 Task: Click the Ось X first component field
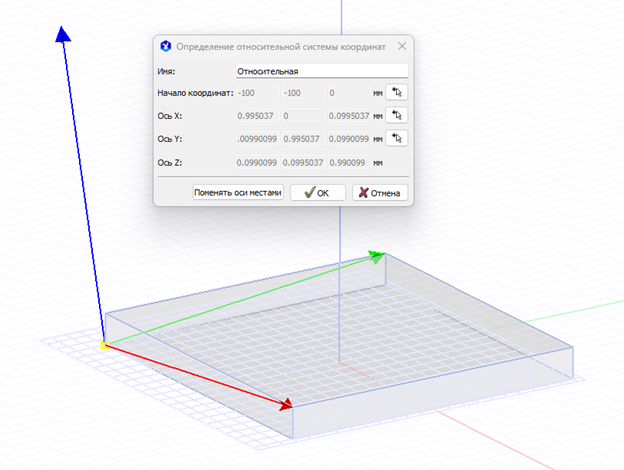[x=257, y=116]
